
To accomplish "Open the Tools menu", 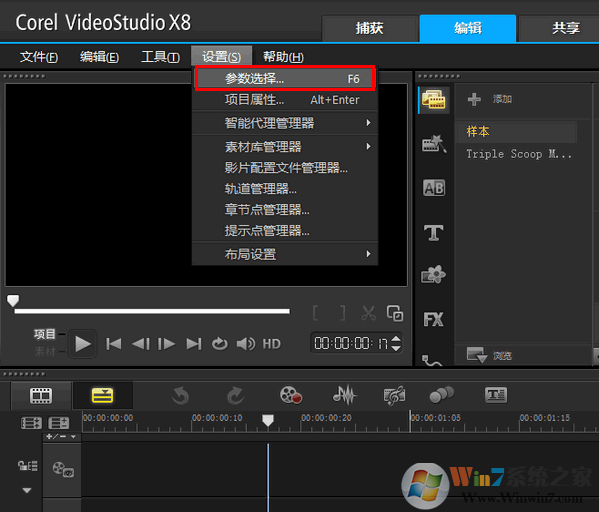I will 160,57.
